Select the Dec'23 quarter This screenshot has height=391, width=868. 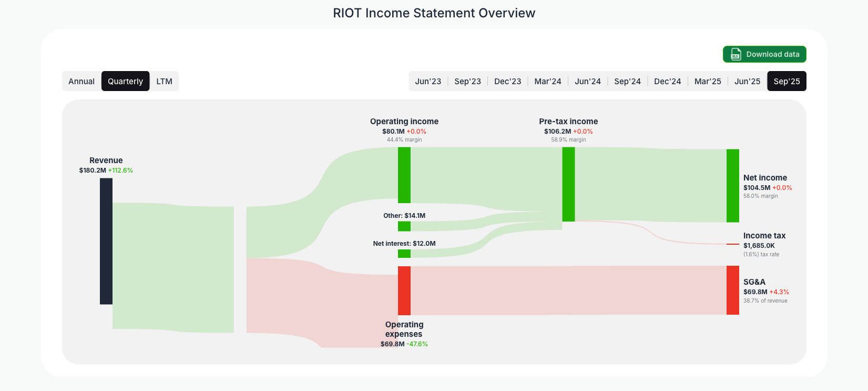[507, 81]
